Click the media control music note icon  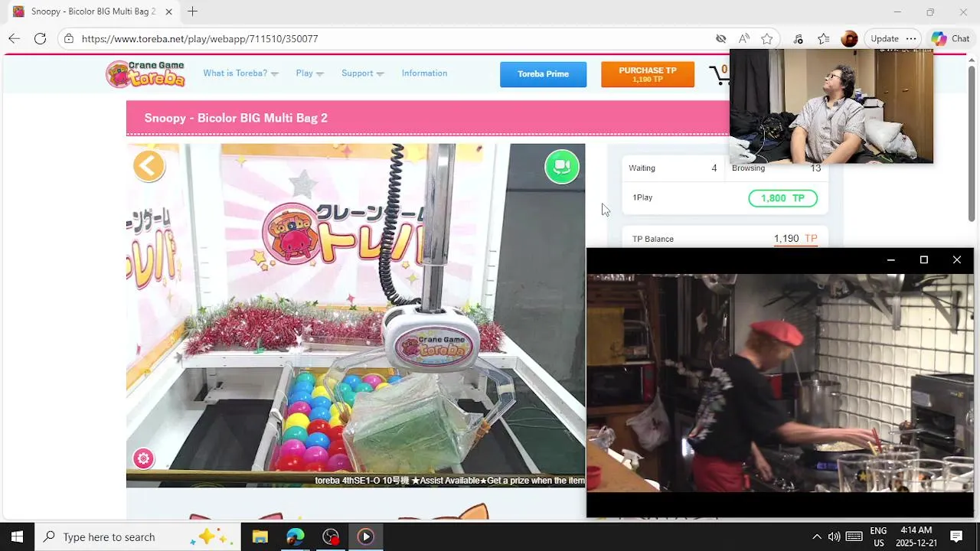click(x=798, y=38)
